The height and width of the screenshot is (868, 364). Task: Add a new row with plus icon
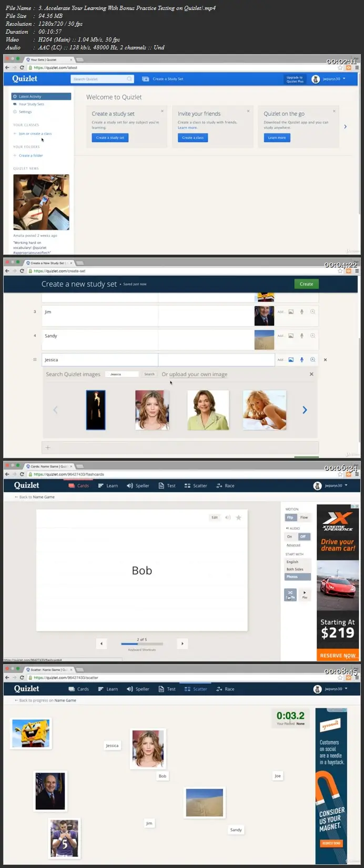[x=48, y=448]
